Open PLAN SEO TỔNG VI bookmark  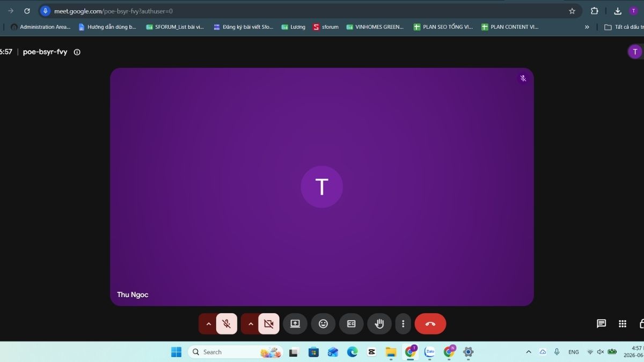coord(443,27)
